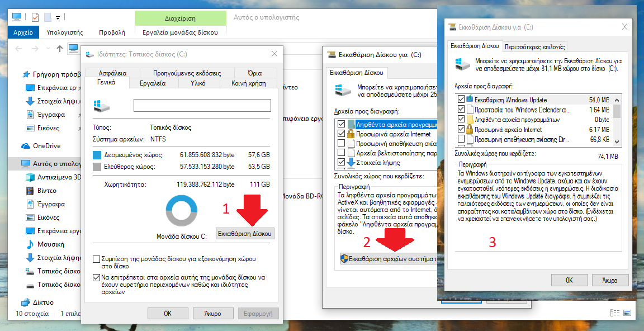The width and height of the screenshot is (644, 331).
Task: Click Άκυρο in the two-tab Disk Cleanup window
Action: (610, 280)
